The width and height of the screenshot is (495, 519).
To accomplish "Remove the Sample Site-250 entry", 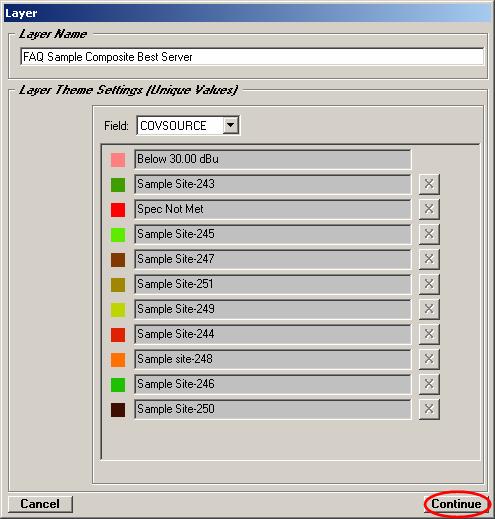I will click(x=429, y=409).
